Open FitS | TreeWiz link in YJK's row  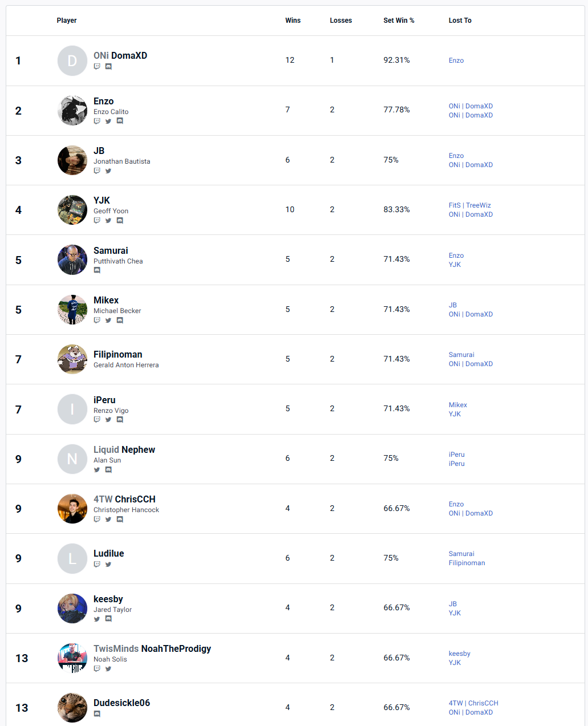tap(469, 205)
